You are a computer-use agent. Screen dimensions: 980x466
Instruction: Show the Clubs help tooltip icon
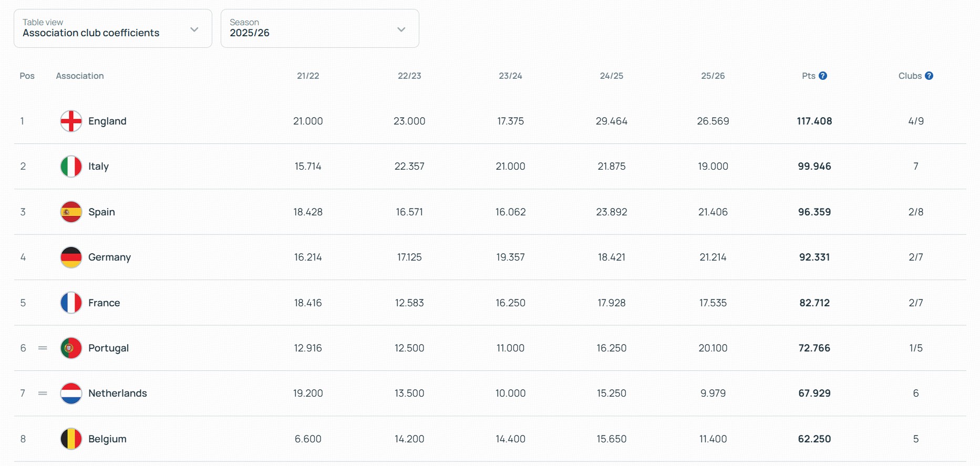[x=929, y=76]
